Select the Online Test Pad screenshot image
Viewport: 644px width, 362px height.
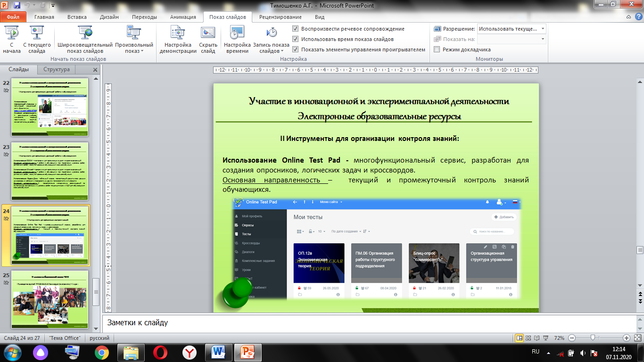click(376, 249)
